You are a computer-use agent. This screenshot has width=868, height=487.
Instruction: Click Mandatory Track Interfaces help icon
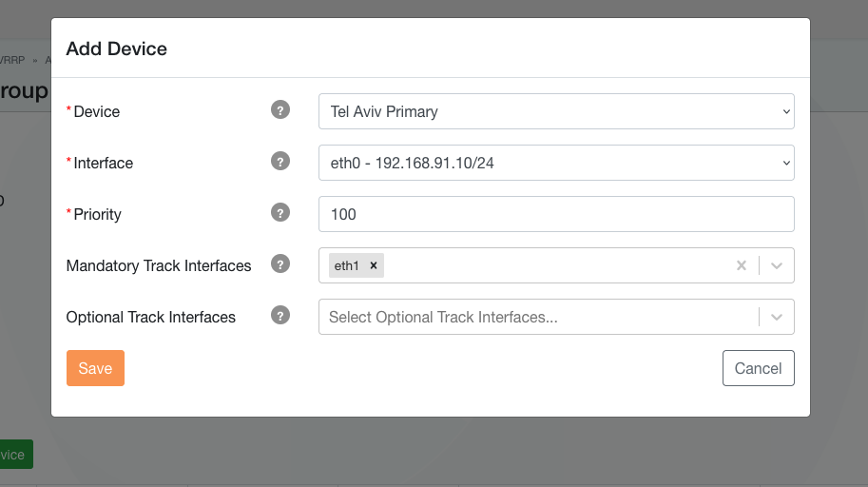[x=280, y=264]
